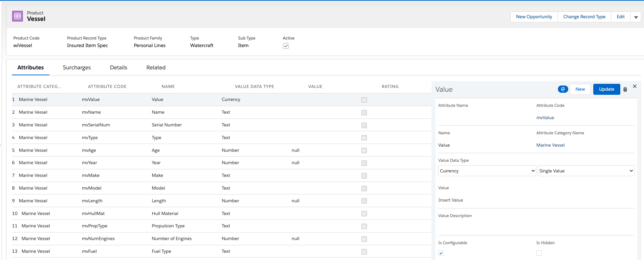This screenshot has height=260, width=644.
Task: Toggle rating checkbox for mvLength row
Action: (x=364, y=201)
